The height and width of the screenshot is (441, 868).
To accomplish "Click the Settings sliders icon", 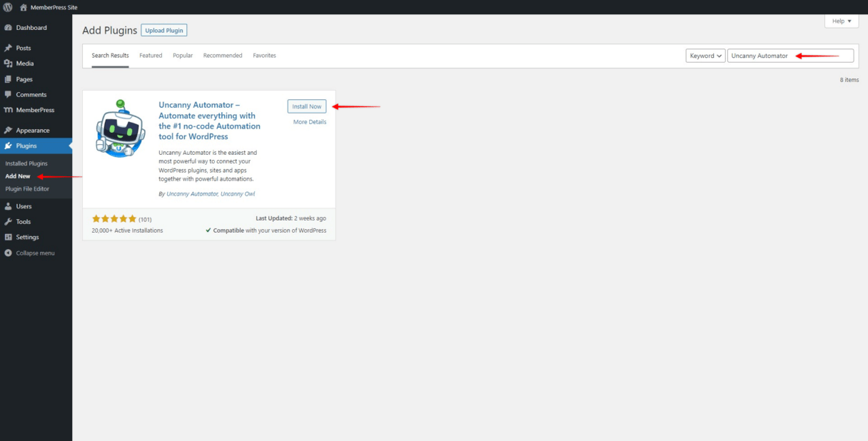I will 8,237.
